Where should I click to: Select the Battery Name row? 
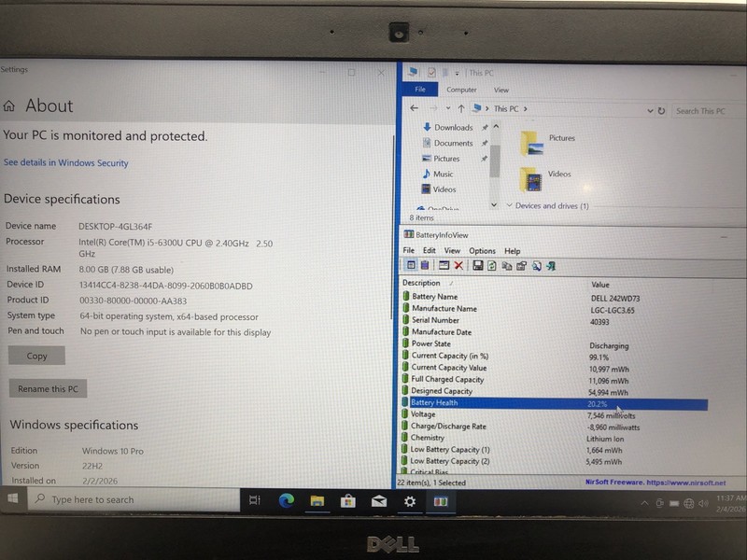tap(555, 297)
